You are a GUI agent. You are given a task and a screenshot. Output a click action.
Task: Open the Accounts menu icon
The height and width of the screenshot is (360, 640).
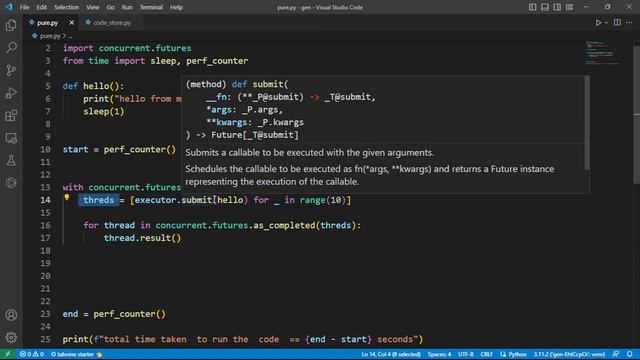click(x=11, y=315)
